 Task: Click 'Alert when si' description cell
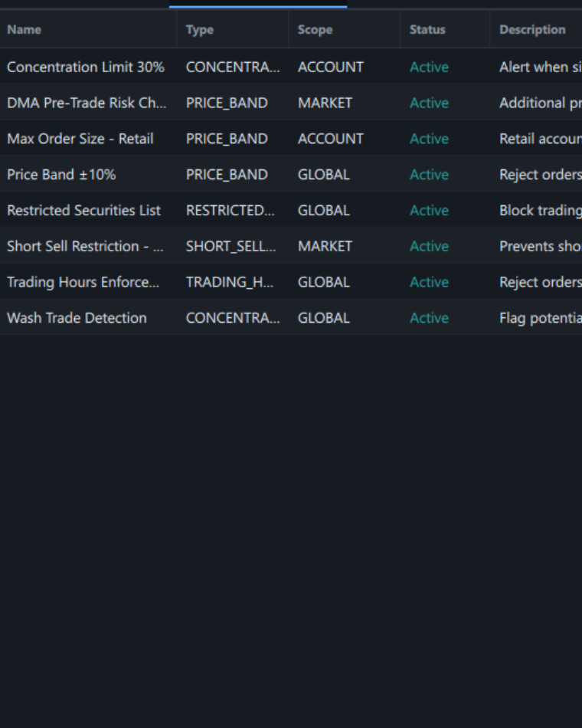pyautogui.click(x=540, y=67)
